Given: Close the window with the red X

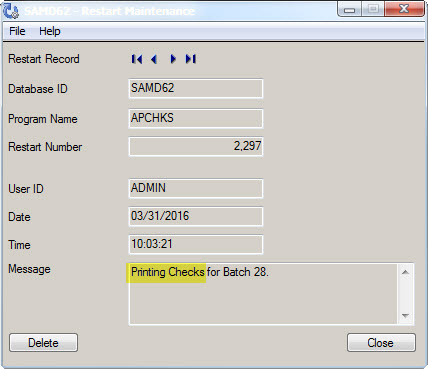Looking at the screenshot, I should pos(404,9).
